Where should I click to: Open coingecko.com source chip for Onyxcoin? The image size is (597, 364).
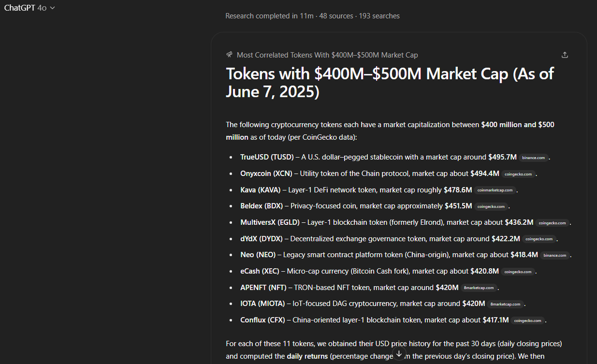(518, 174)
